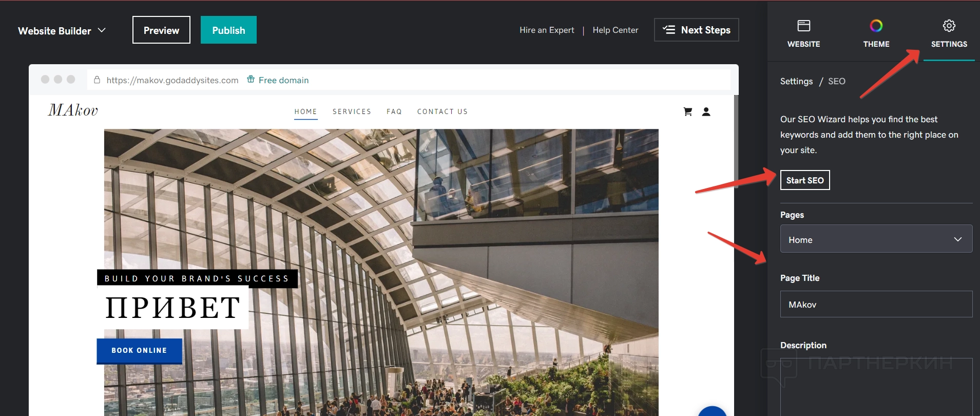The width and height of the screenshot is (980, 416).
Task: Click the account user icon
Action: point(706,111)
